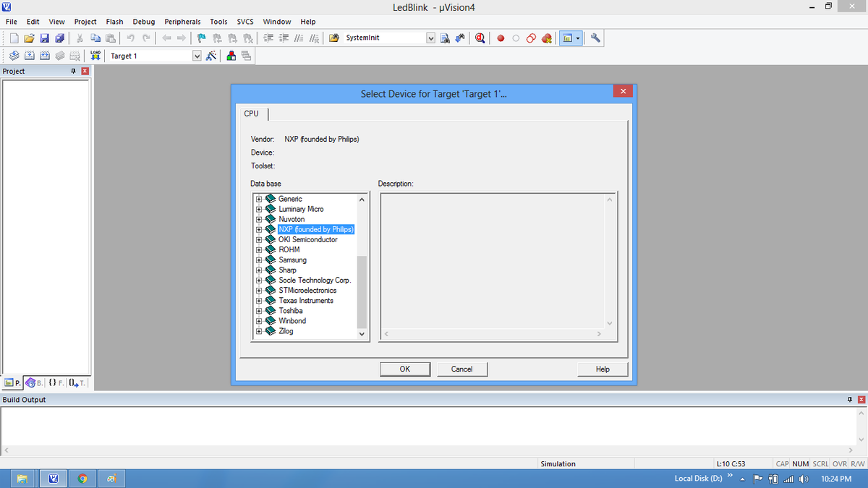The width and height of the screenshot is (868, 488).
Task: Open the Debug menu
Action: coord(144,22)
